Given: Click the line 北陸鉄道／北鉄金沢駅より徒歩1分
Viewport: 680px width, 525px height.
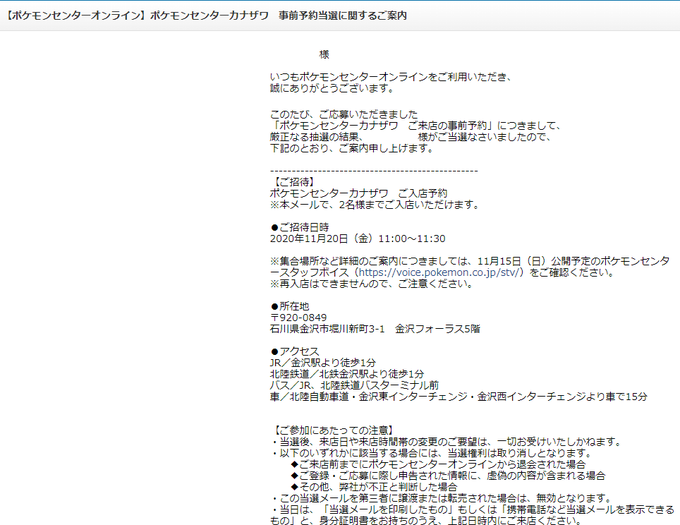Looking at the screenshot, I should pyautogui.click(x=347, y=374).
